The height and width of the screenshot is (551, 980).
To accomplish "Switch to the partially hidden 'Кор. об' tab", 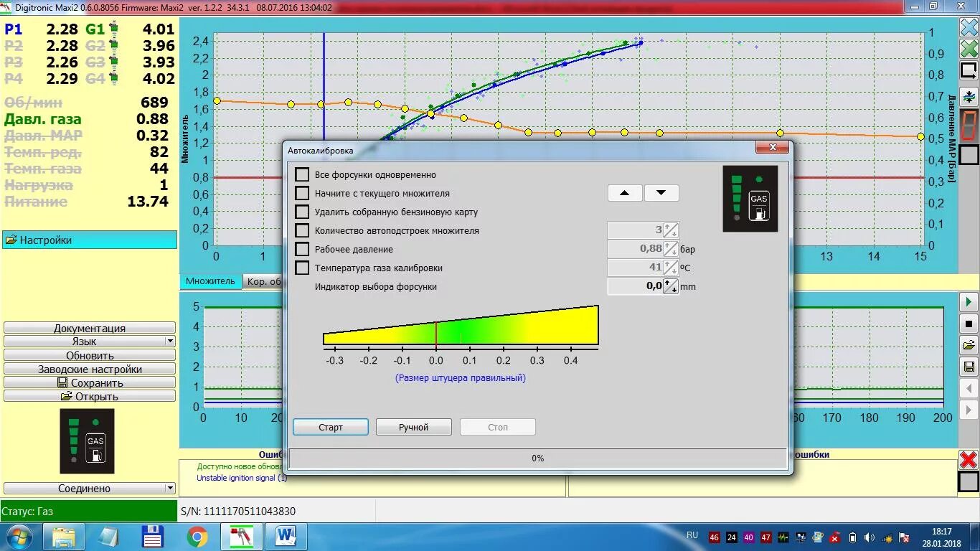I will point(263,281).
